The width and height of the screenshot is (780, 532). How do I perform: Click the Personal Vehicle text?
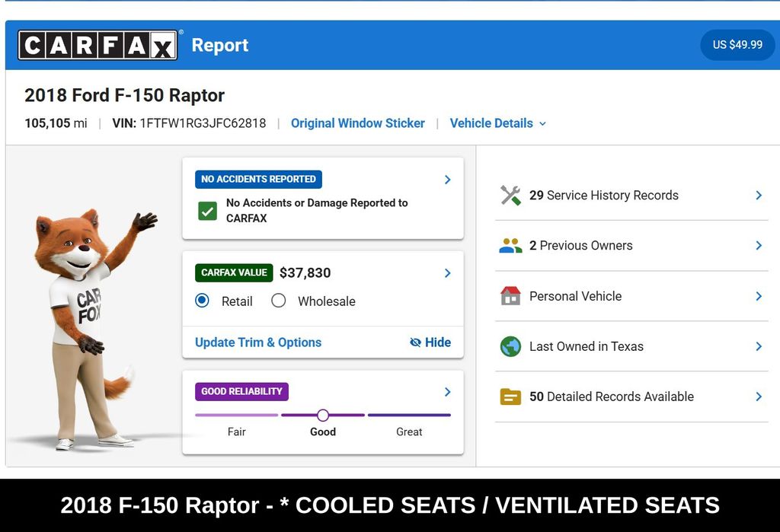[576, 296]
